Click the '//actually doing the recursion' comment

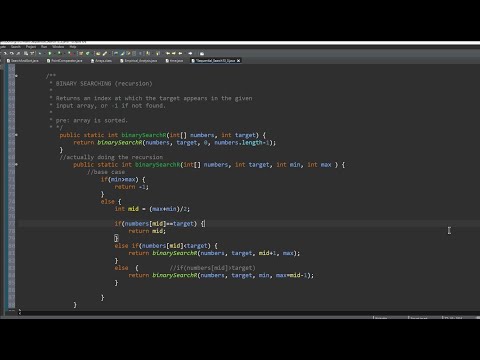(111, 157)
